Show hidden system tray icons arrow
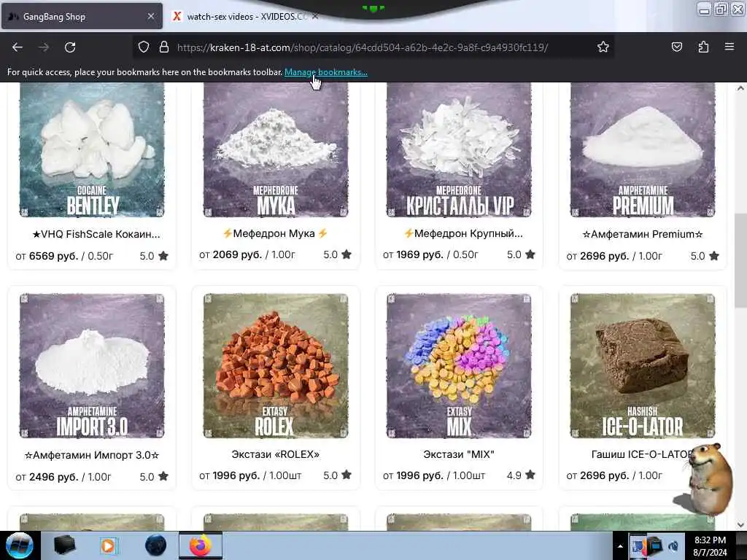 (x=620, y=546)
